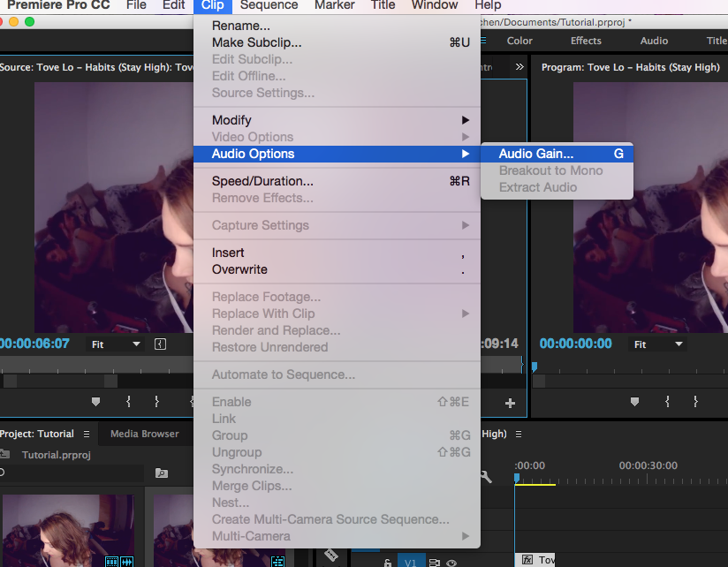Viewport: 728px width, 567px height.
Task: Expand the Modify submenu
Action: coord(337,120)
